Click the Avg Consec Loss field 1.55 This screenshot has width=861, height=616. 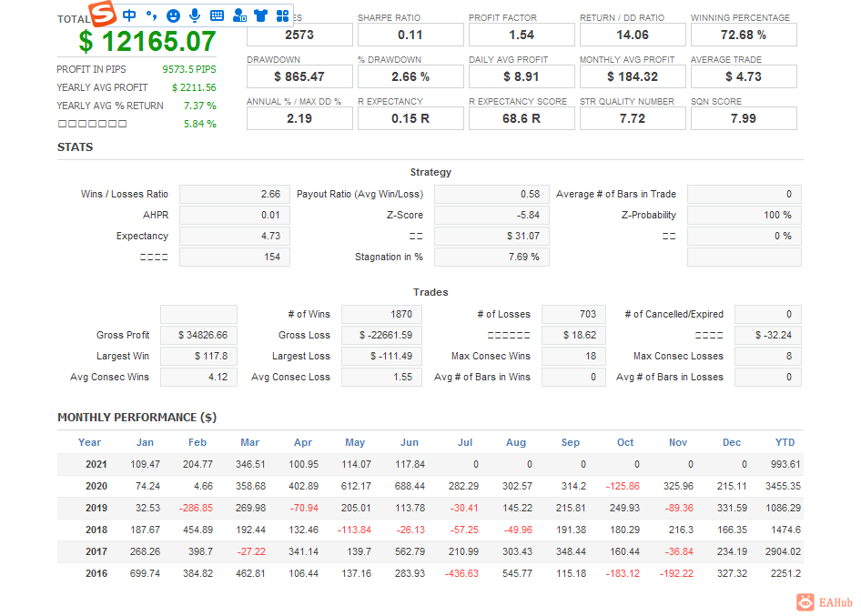tap(381, 377)
